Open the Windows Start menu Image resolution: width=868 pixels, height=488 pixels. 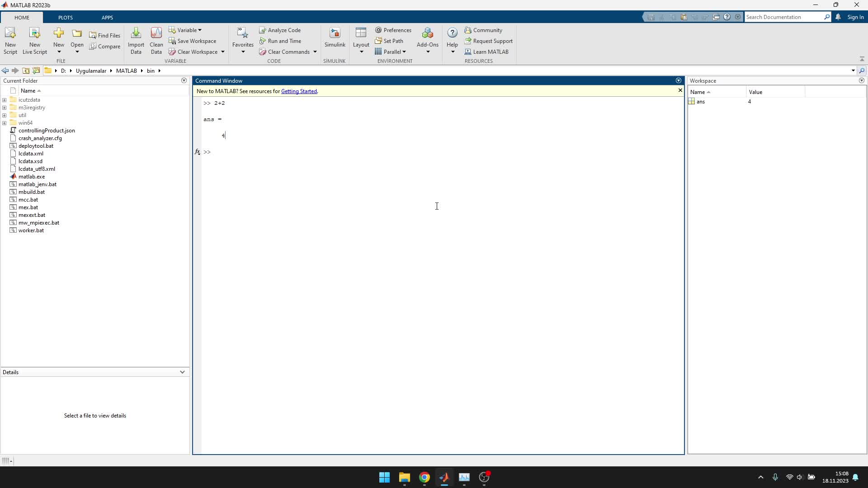[384, 478]
